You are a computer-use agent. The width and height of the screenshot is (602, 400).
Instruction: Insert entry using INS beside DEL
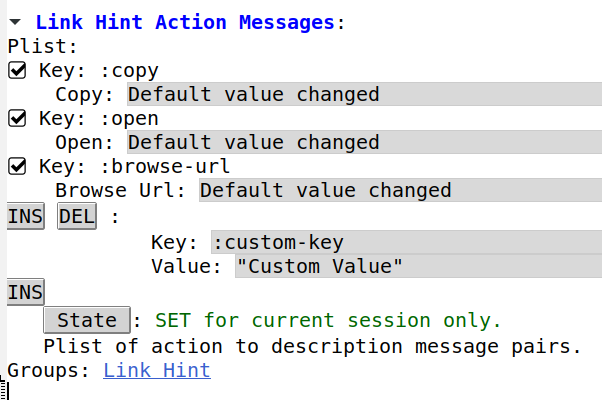25,217
